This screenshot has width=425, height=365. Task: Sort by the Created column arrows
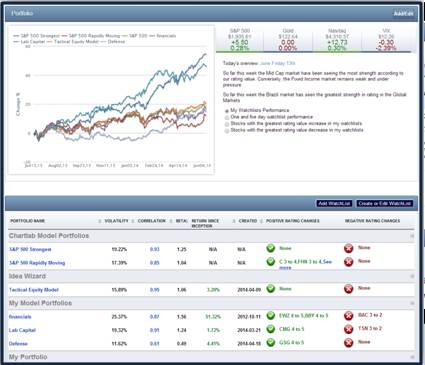tap(261, 221)
